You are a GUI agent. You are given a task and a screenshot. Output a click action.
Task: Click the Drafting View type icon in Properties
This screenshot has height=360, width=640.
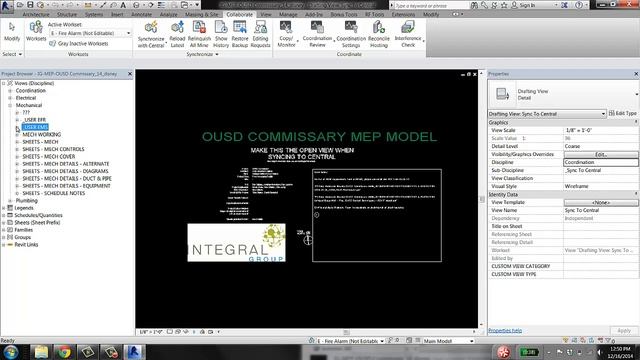pyautogui.click(x=502, y=94)
